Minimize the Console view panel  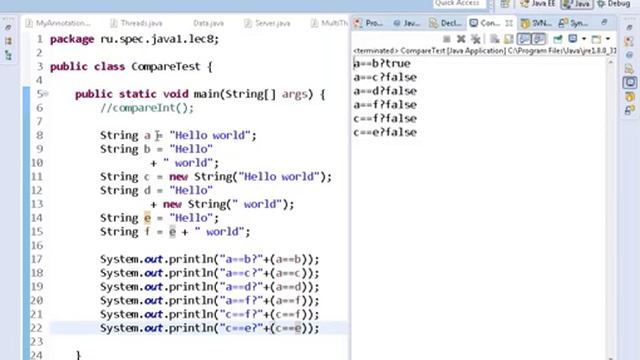tap(604, 22)
